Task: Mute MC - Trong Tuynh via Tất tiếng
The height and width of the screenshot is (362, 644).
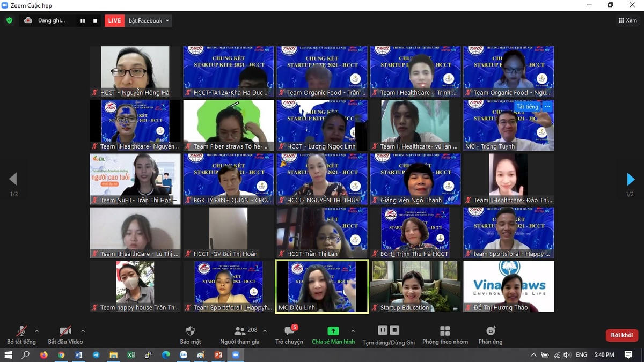Action: point(526,107)
